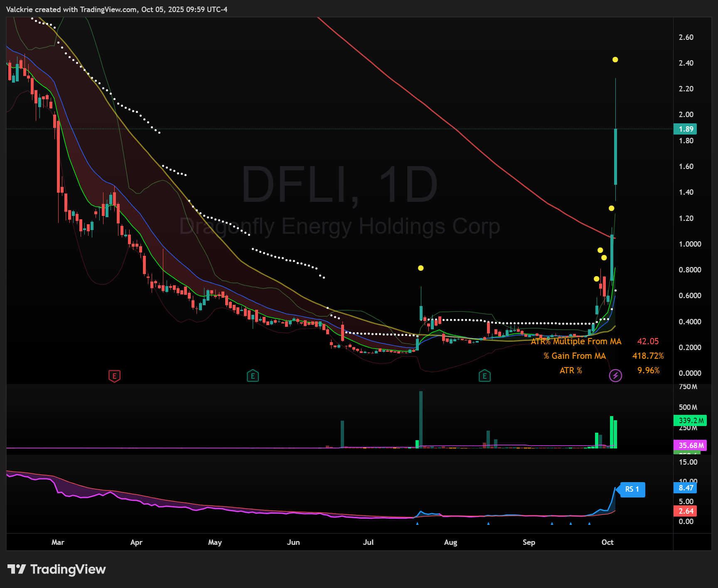
Task: Click the 1.0000 price axis label
Action: 690,244
